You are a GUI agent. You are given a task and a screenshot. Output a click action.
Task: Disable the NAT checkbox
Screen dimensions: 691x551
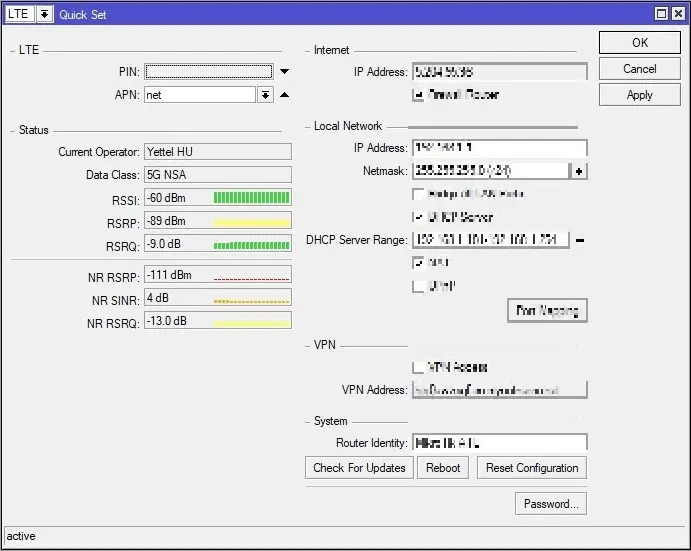pyautogui.click(x=419, y=263)
